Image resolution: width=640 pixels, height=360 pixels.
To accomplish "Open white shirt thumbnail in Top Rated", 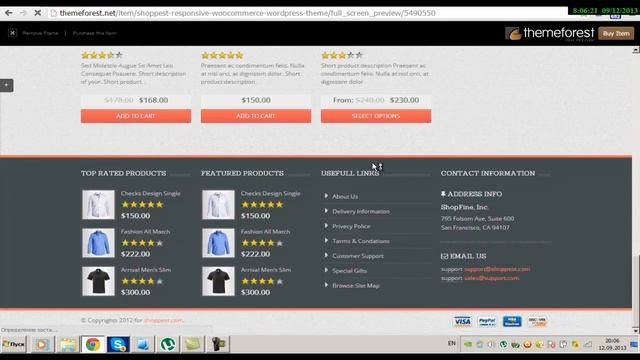I will coord(98,204).
